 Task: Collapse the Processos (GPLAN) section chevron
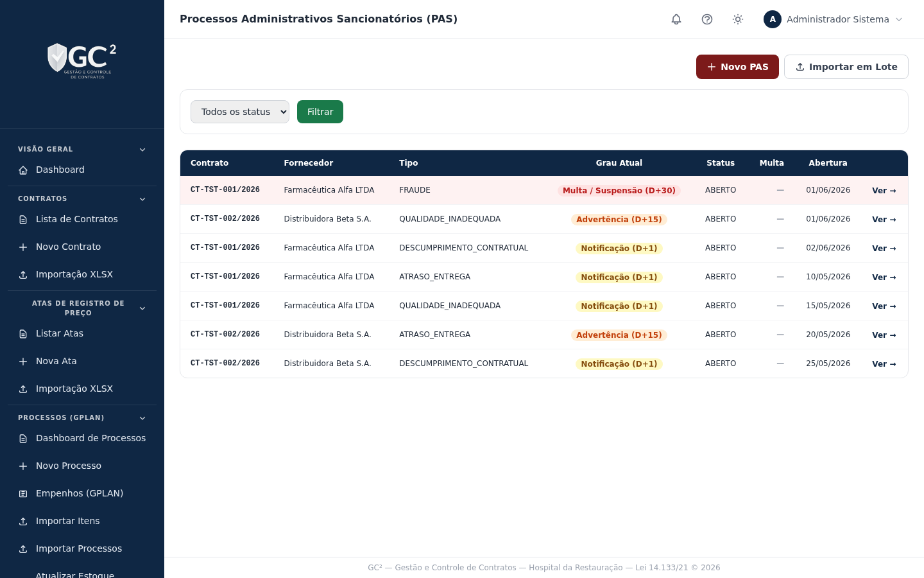pos(142,418)
